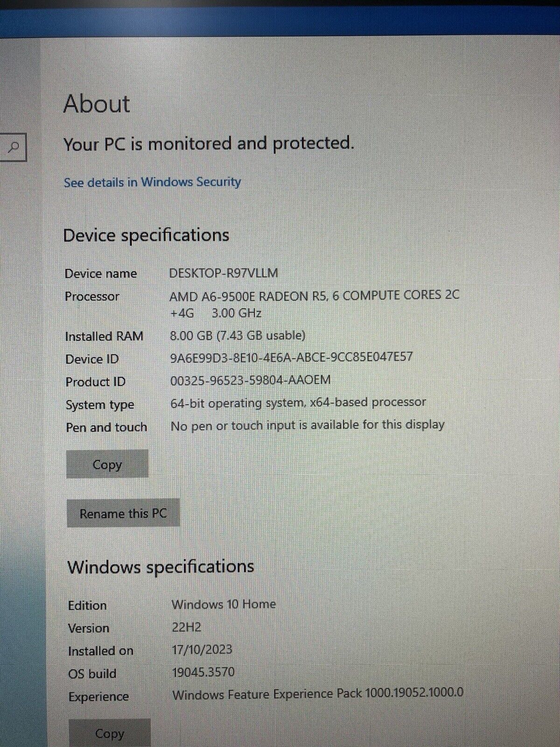Viewport: 560px width, 747px height.
Task: Click the Windows specifications heading
Action: (161, 567)
